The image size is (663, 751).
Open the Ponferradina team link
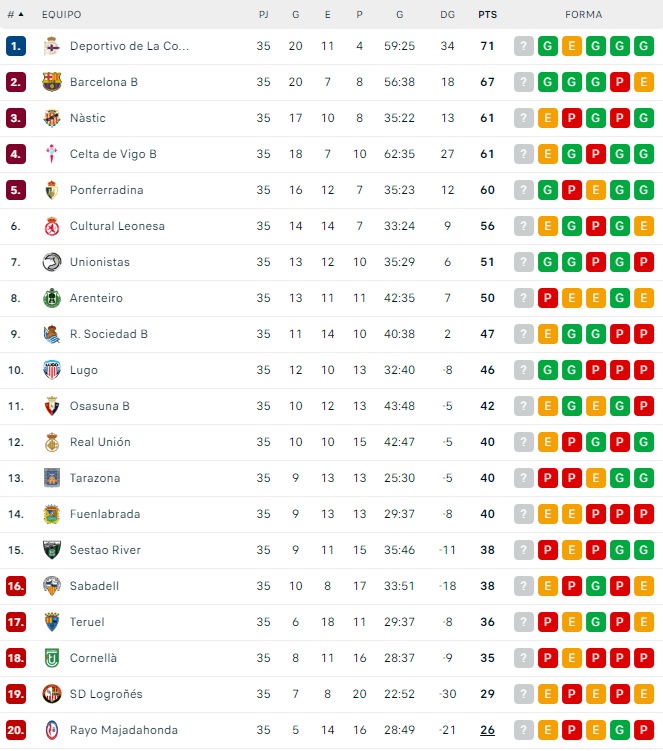106,190
